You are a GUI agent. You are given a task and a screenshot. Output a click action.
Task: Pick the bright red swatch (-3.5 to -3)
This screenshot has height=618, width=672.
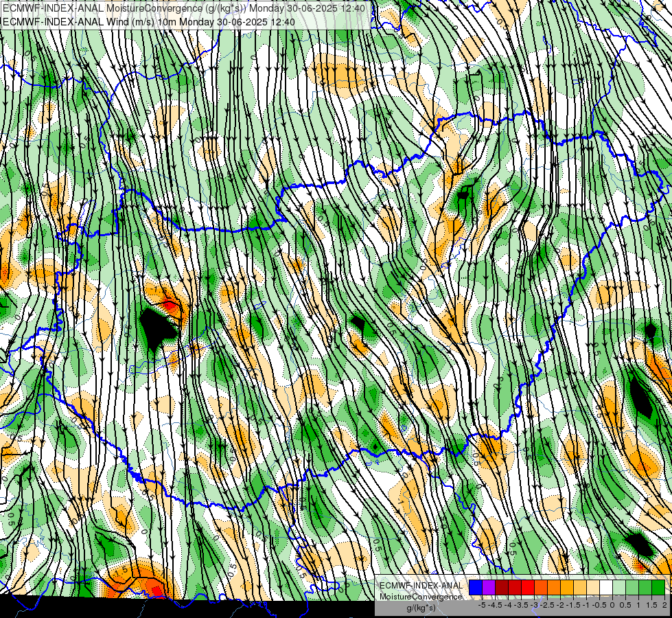[528, 587]
